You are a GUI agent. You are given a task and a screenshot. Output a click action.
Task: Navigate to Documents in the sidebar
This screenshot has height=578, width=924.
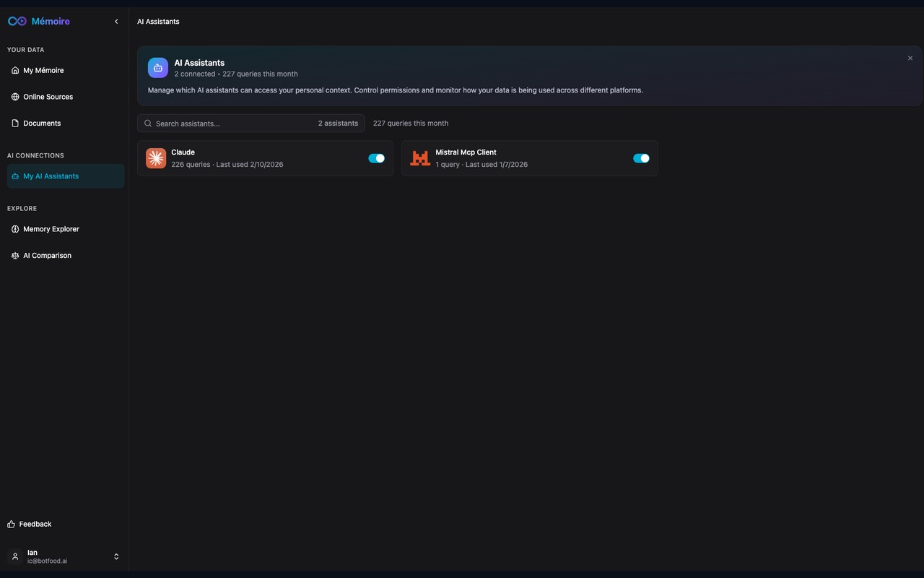coord(41,123)
